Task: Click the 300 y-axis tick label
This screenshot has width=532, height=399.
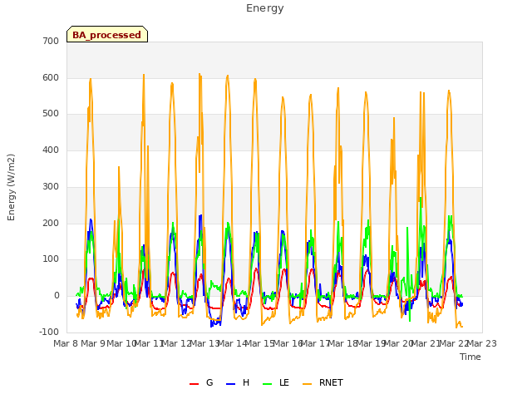Action: (51, 186)
